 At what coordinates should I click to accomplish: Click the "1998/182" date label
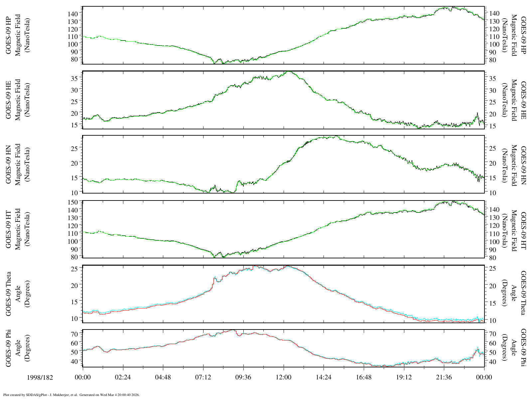[x=40, y=377]
